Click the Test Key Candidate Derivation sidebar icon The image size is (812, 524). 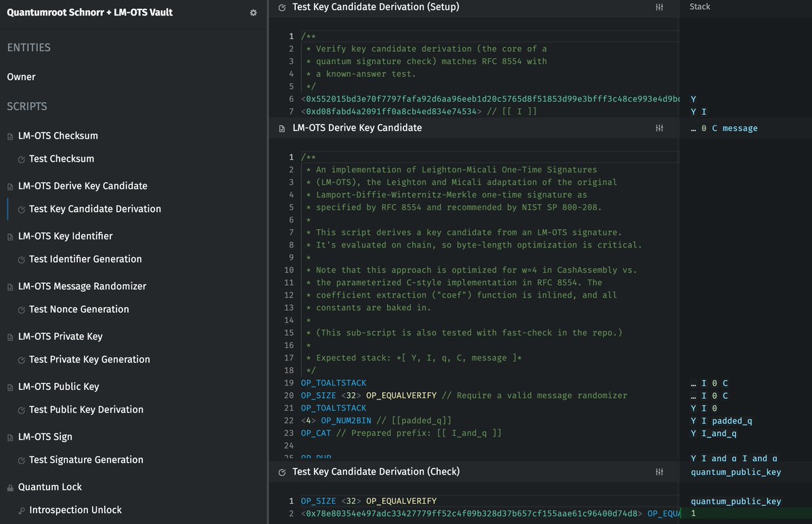pyautogui.click(x=22, y=209)
